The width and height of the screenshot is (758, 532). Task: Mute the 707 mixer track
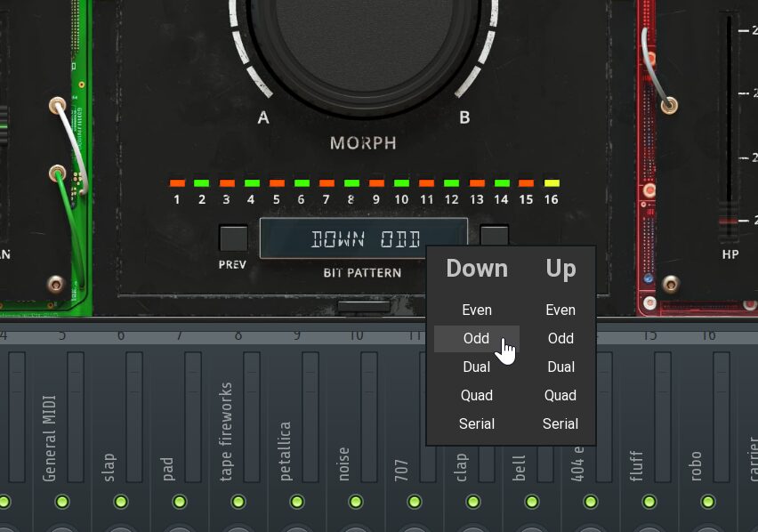tap(415, 502)
